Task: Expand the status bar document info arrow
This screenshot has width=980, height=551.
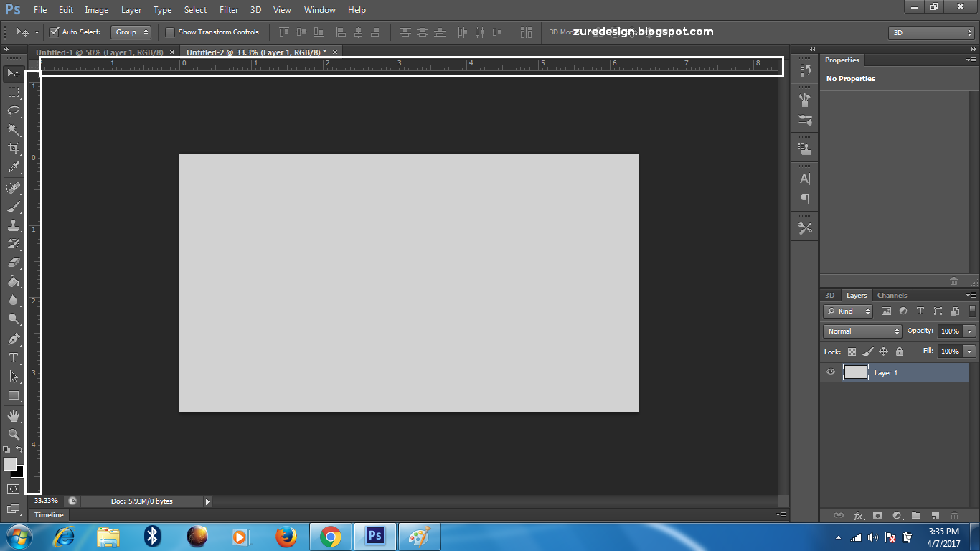Action: click(x=208, y=501)
